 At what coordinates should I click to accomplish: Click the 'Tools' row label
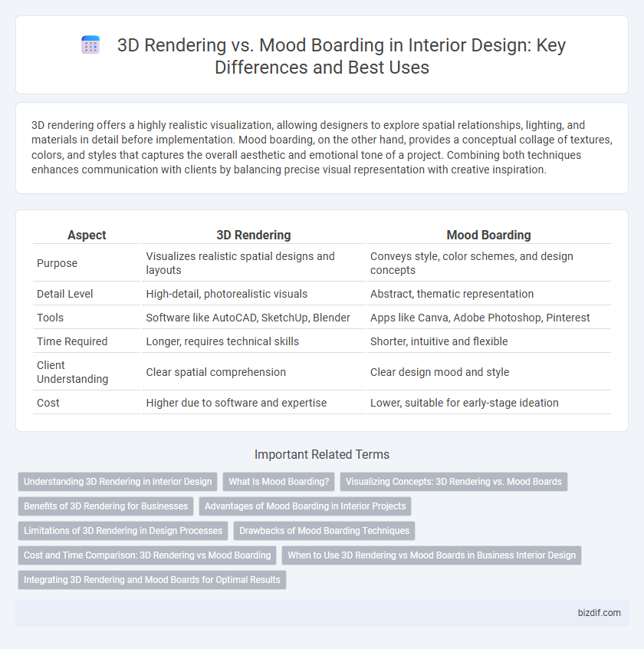50,318
